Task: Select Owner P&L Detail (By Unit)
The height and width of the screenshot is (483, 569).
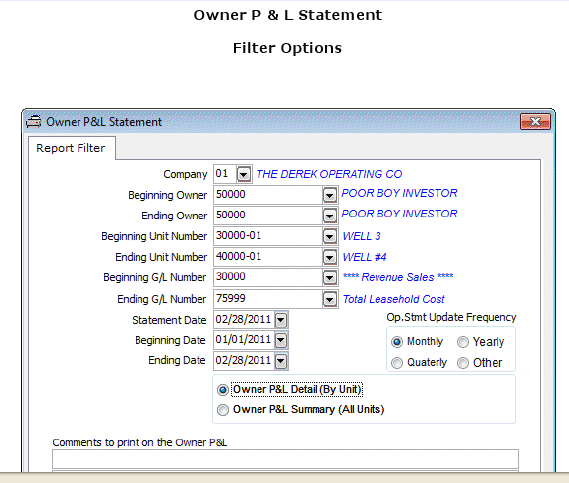Action: pyautogui.click(x=223, y=390)
